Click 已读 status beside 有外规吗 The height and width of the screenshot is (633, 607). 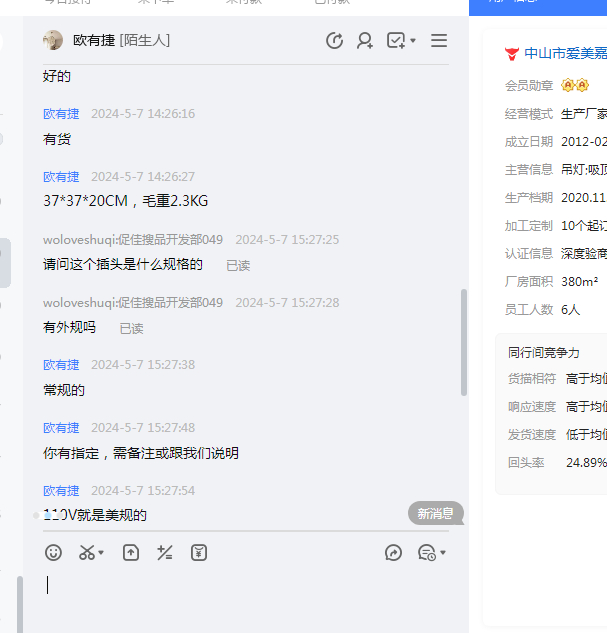(x=132, y=329)
